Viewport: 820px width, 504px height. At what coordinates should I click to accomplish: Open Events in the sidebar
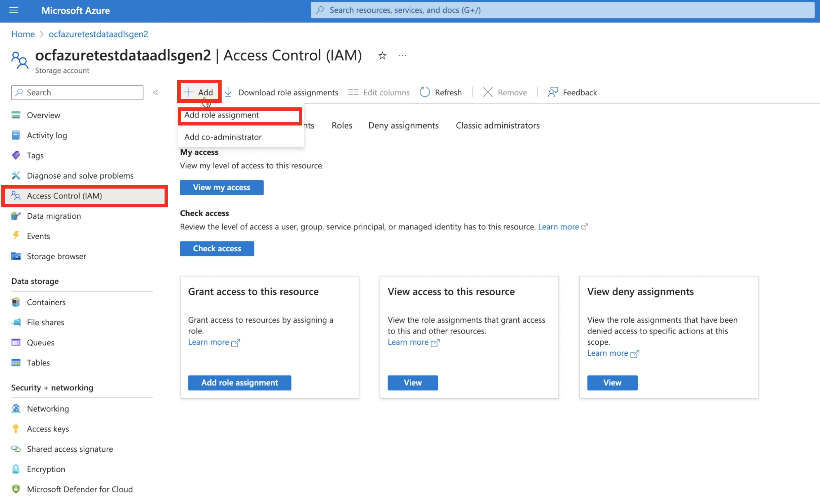point(38,236)
